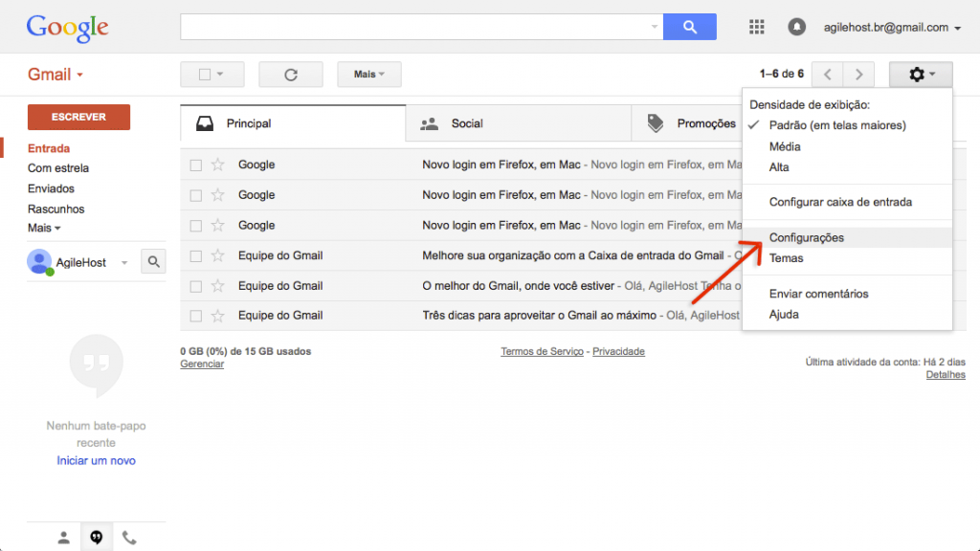Tick the checkbox for the second Google email
Screen dimensions: 980x551
pyautogui.click(x=195, y=195)
